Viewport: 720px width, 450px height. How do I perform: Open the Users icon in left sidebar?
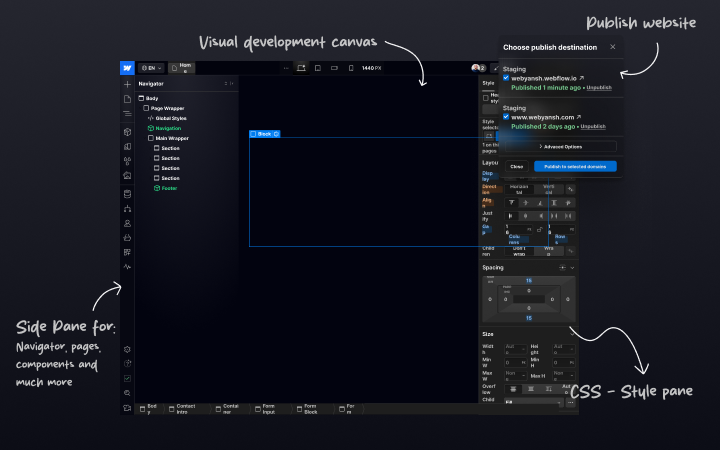[x=127, y=224]
